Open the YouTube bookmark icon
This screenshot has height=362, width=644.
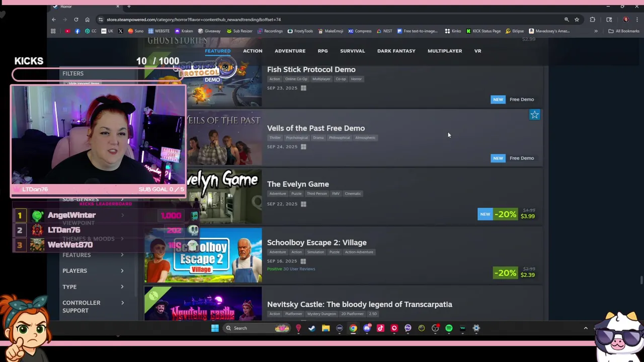click(67, 31)
